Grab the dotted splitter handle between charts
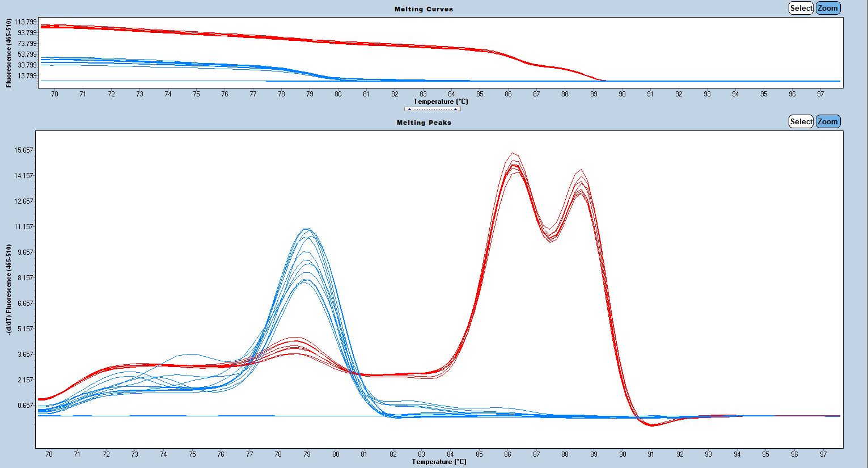This screenshot has width=868, height=468. 433,109
